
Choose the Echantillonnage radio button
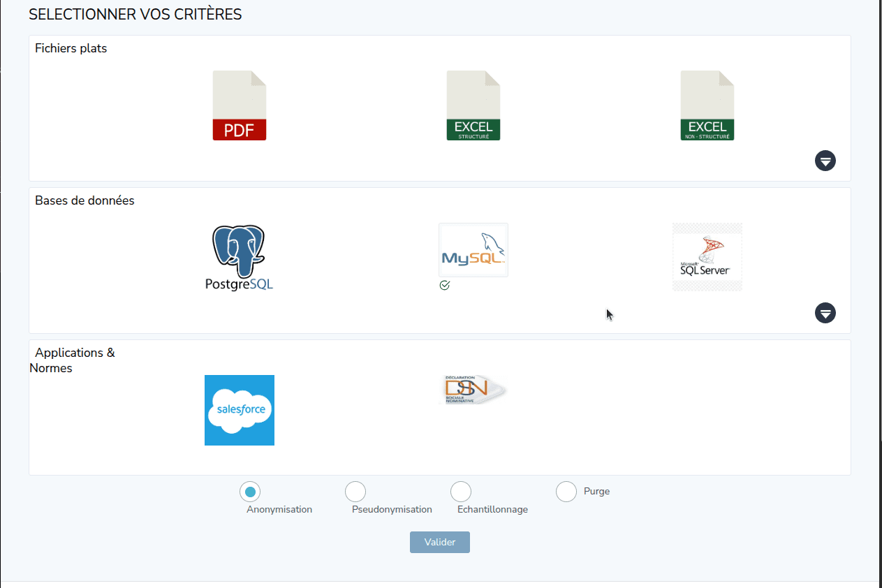tap(461, 492)
